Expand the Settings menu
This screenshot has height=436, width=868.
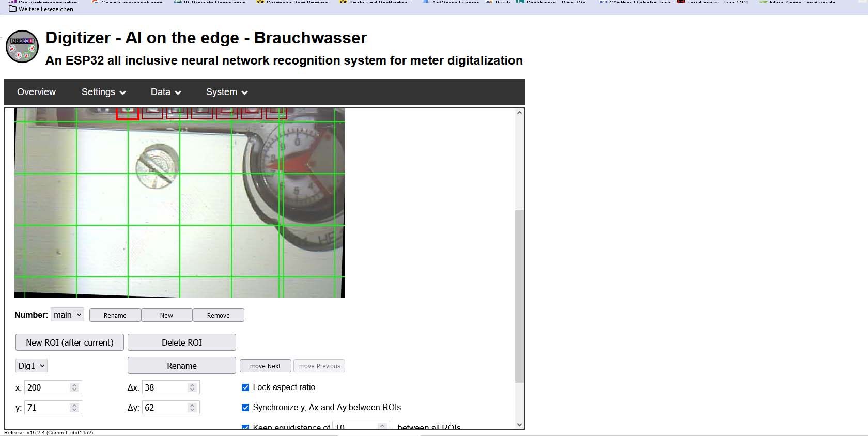103,92
